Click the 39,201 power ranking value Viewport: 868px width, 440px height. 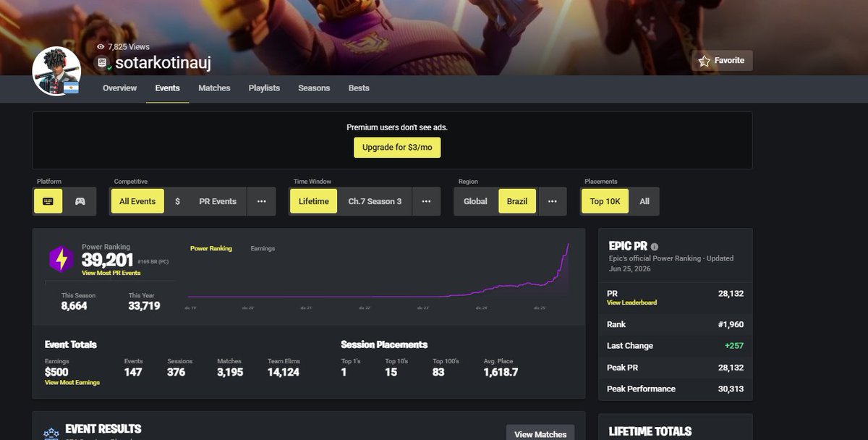coord(107,260)
